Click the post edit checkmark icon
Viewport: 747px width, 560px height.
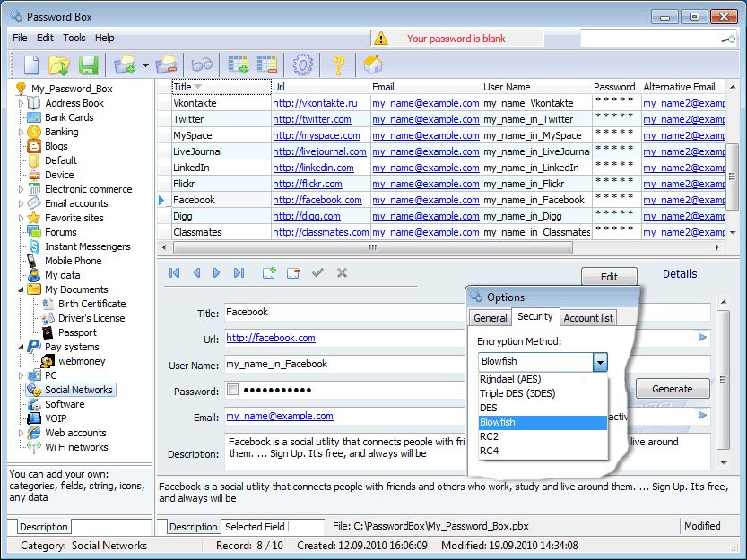click(317, 273)
